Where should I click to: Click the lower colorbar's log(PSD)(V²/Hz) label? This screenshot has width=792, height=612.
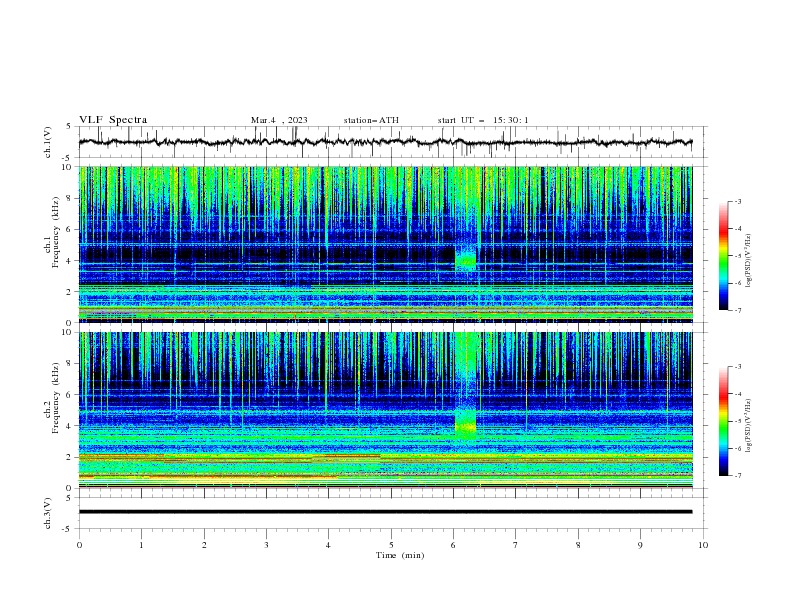pos(749,425)
